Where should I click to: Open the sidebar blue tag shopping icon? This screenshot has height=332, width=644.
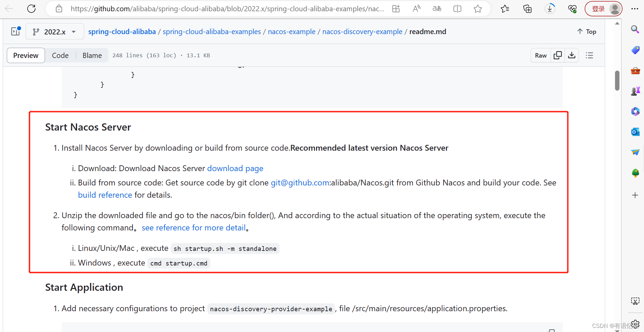click(x=635, y=50)
